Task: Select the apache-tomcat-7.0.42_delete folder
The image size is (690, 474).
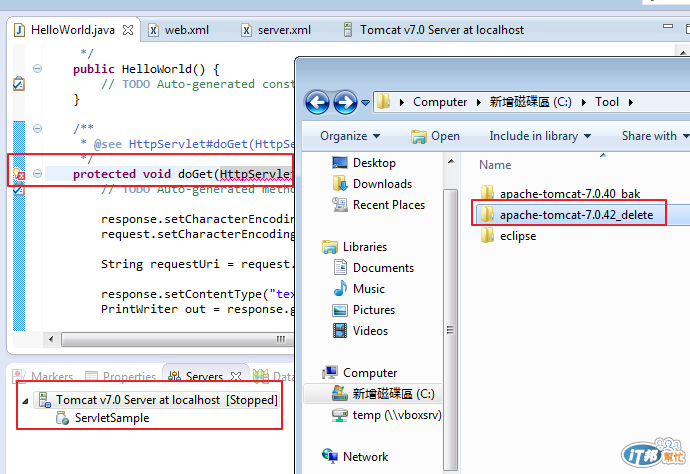Action: (568, 214)
